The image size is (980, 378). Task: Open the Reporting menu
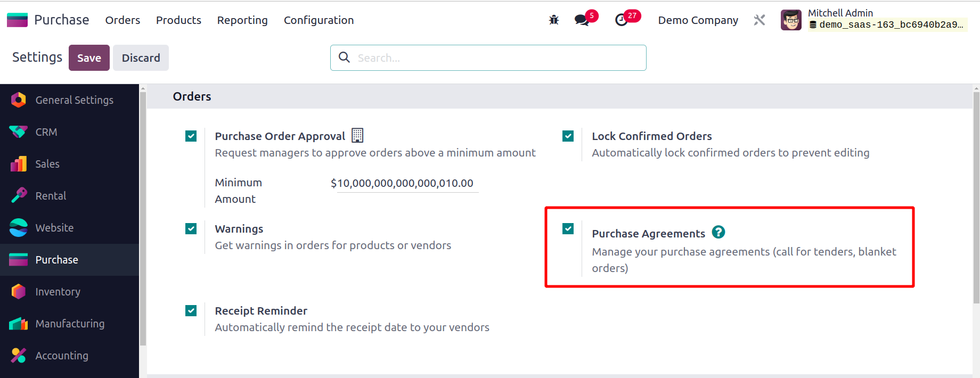tap(242, 20)
